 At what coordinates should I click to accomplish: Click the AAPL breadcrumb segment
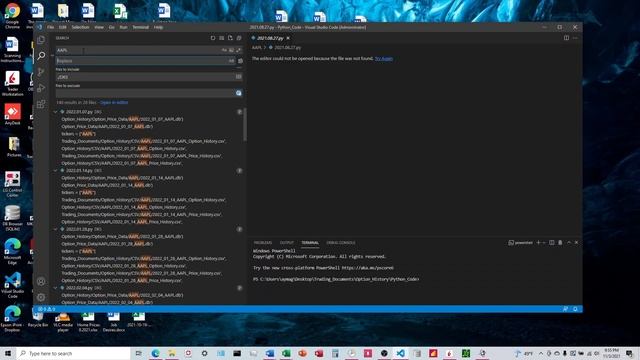click(x=256, y=48)
